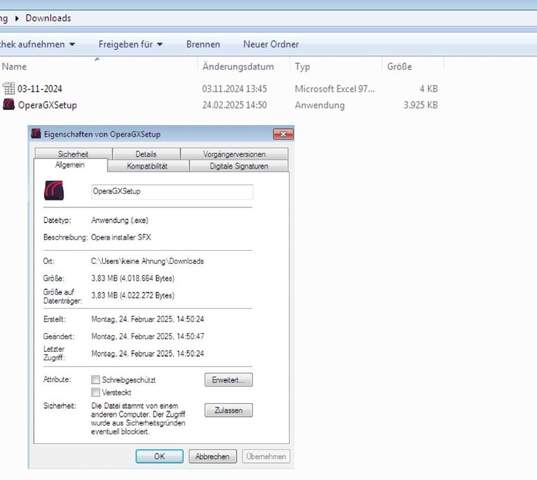Click the Zulassen button to unblock file
The width and height of the screenshot is (537, 480).
(x=228, y=410)
